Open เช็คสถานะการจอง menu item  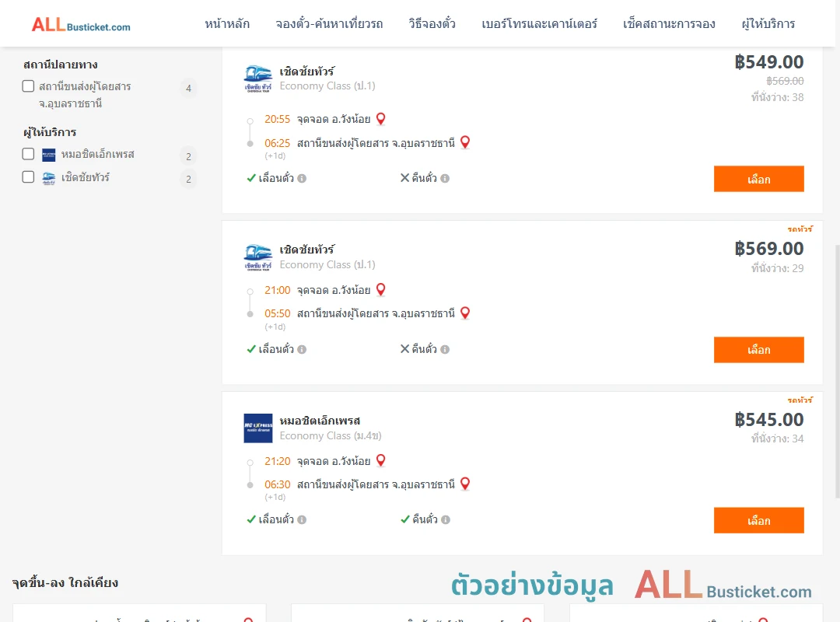[669, 24]
